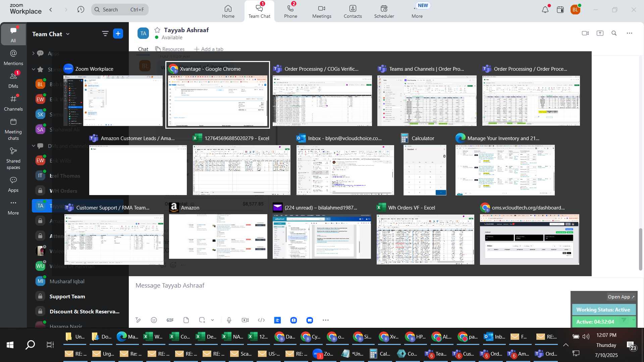
Task: Click the chat list filter icon
Action: tap(105, 34)
